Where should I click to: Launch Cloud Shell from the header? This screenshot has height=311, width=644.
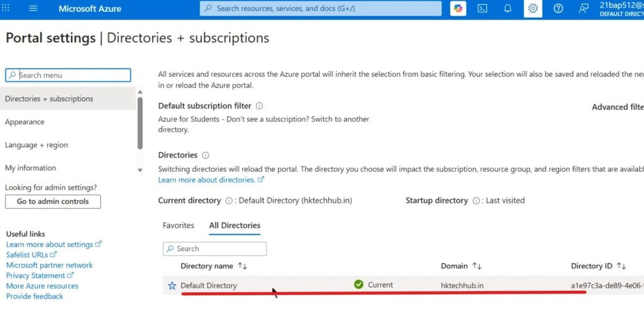pos(482,8)
